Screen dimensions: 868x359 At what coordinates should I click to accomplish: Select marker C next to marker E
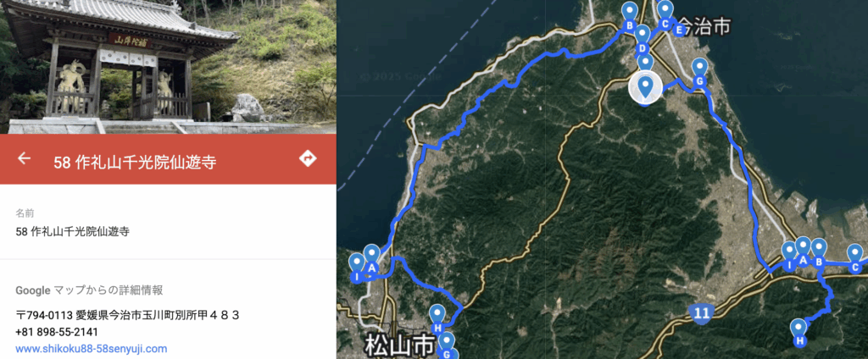pos(665,16)
